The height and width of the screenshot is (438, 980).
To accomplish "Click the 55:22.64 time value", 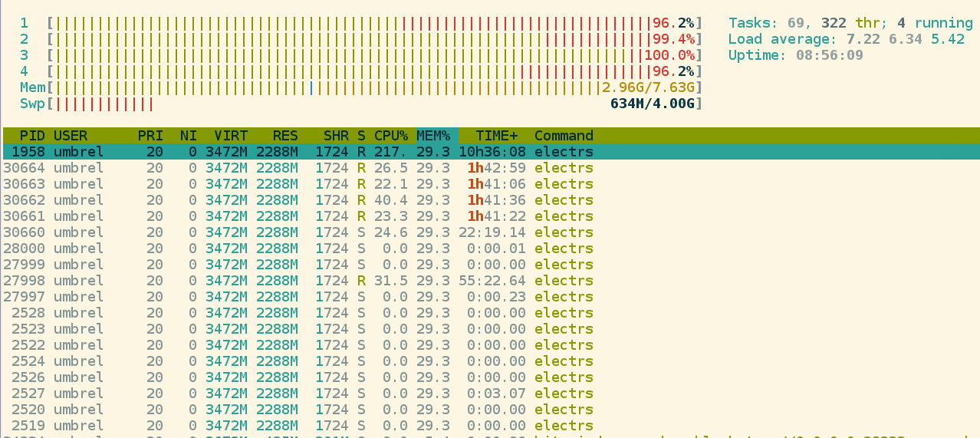I will [492, 281].
